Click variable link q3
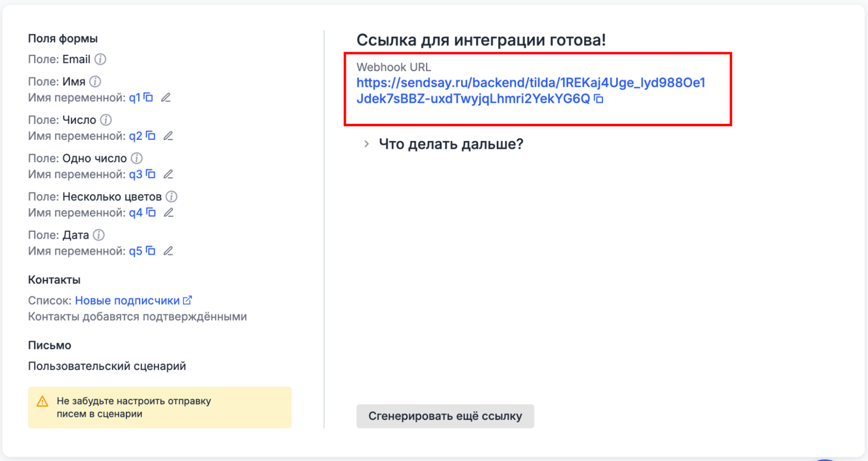Viewport: 868px width, 461px height. tap(135, 174)
